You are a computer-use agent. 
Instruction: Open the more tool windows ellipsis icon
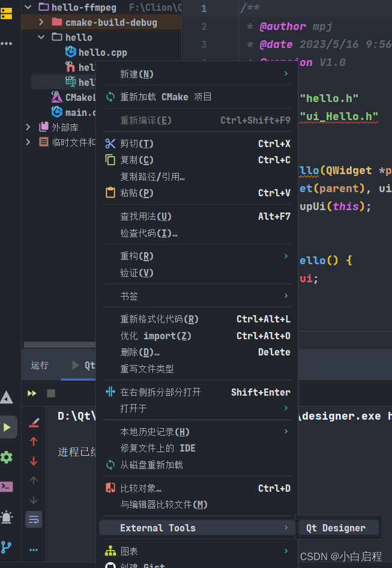8,43
